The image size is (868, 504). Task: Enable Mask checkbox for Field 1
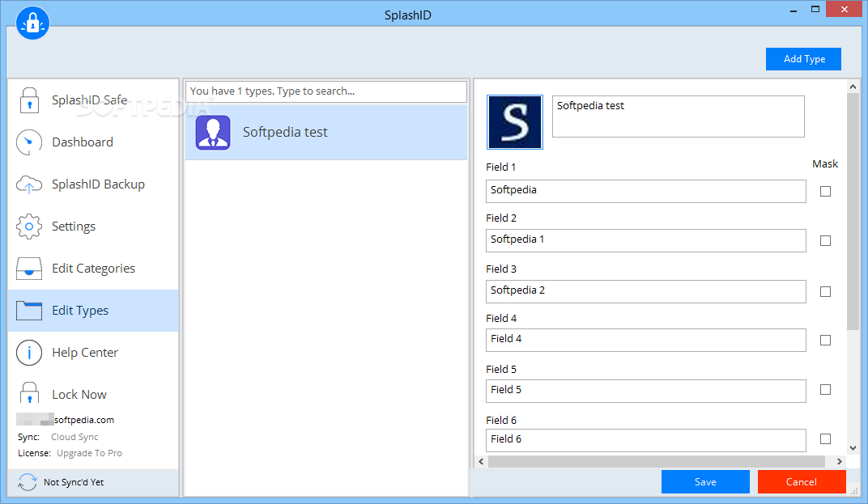[825, 192]
